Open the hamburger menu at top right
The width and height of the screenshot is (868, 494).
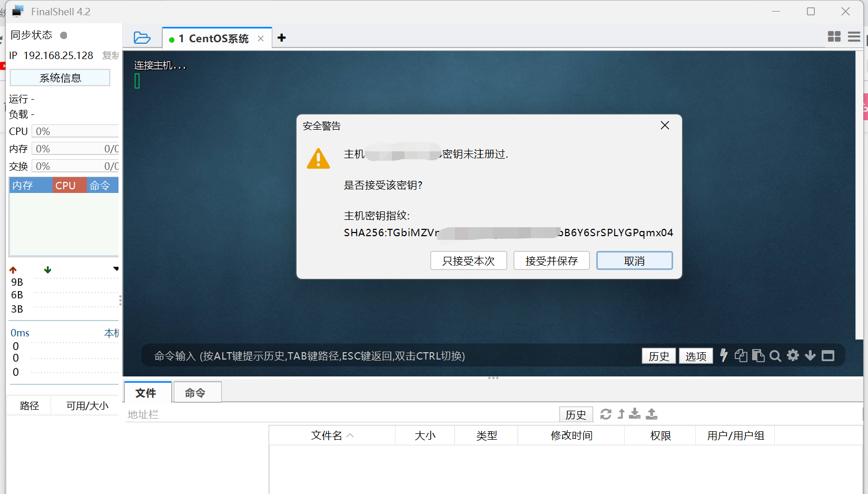coord(854,37)
